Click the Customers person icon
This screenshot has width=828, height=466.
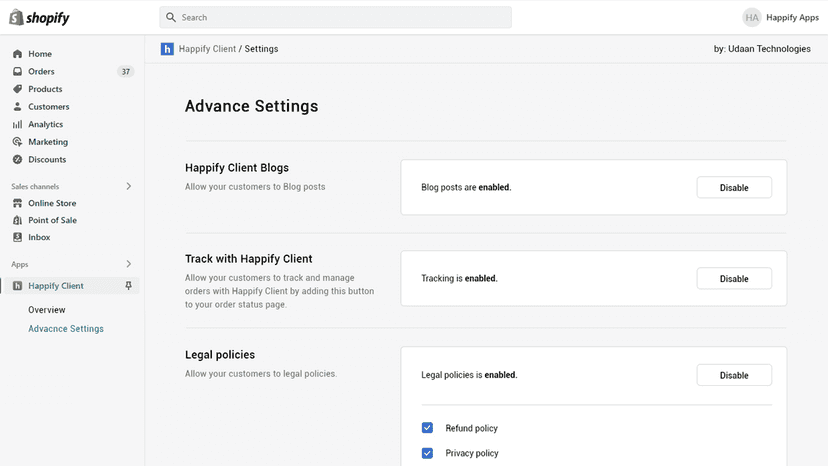pos(17,107)
